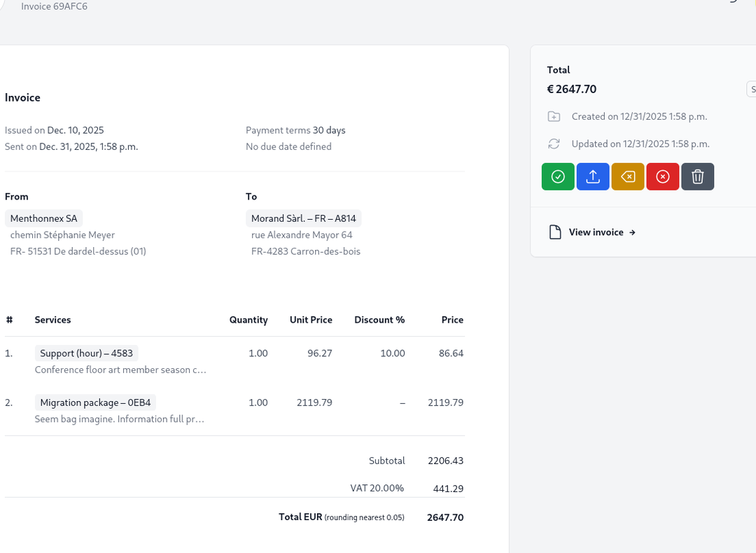
Task: Click the status badge beside the total
Action: [751, 89]
